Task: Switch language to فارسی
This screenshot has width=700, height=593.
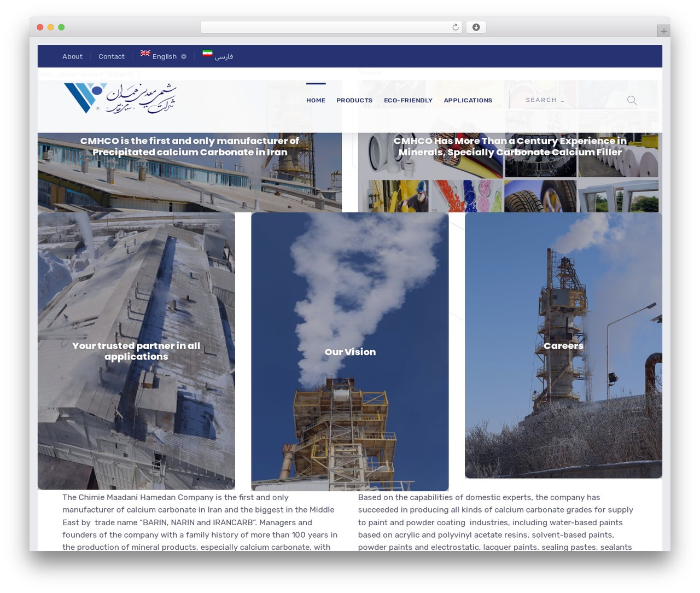Action: point(224,56)
